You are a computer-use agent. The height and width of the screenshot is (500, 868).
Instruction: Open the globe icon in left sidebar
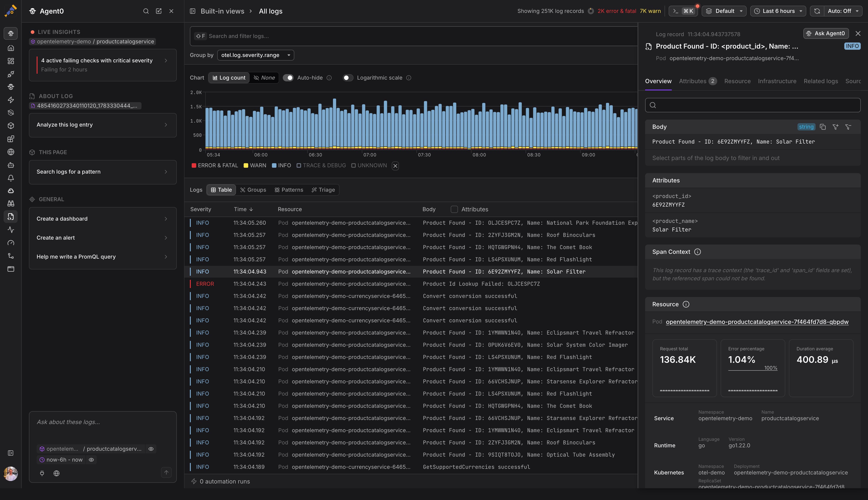pyautogui.click(x=11, y=152)
